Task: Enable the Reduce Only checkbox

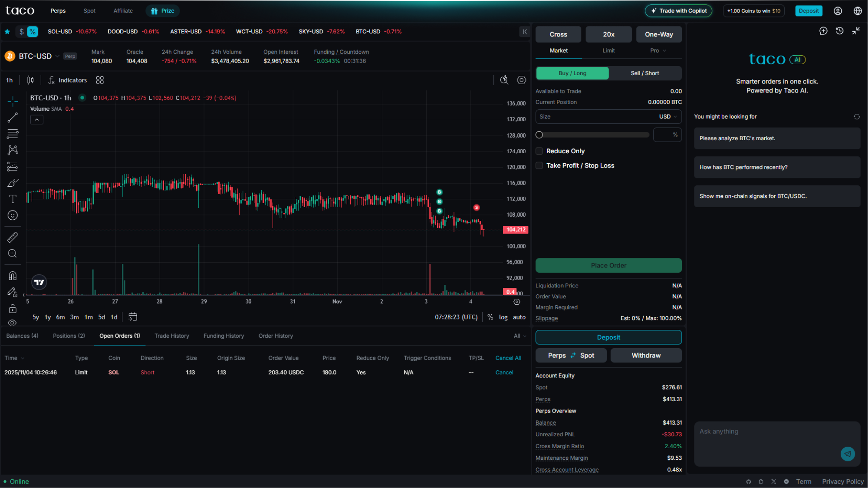Action: (539, 151)
